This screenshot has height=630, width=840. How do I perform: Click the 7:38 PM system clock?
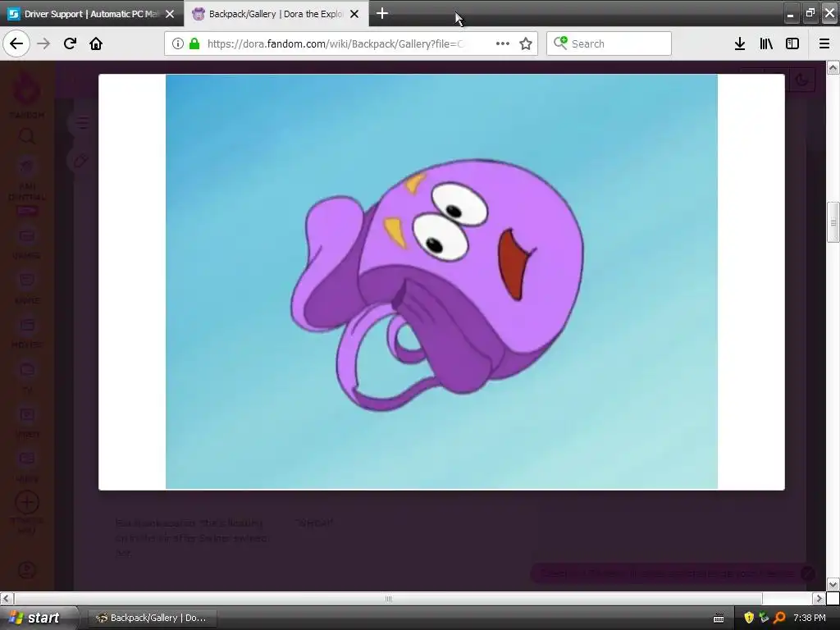point(810,618)
